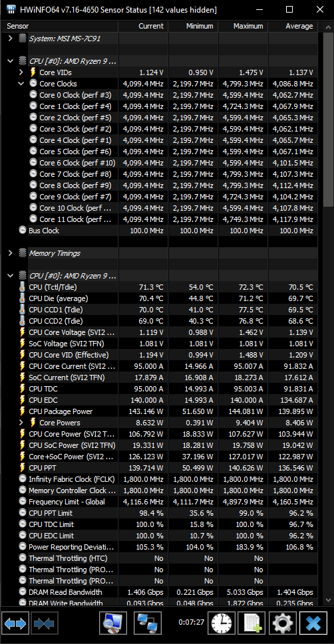Viewport: 334px width, 644px height.
Task: Click the Average column header
Action: click(293, 26)
